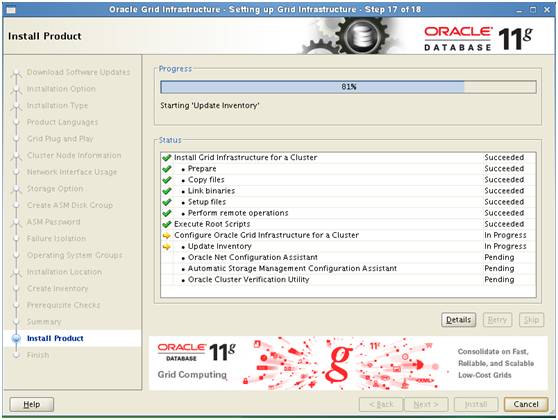This screenshot has height=420, width=558.
Task: Select Create ASM Disk Group step
Action: coord(70,205)
